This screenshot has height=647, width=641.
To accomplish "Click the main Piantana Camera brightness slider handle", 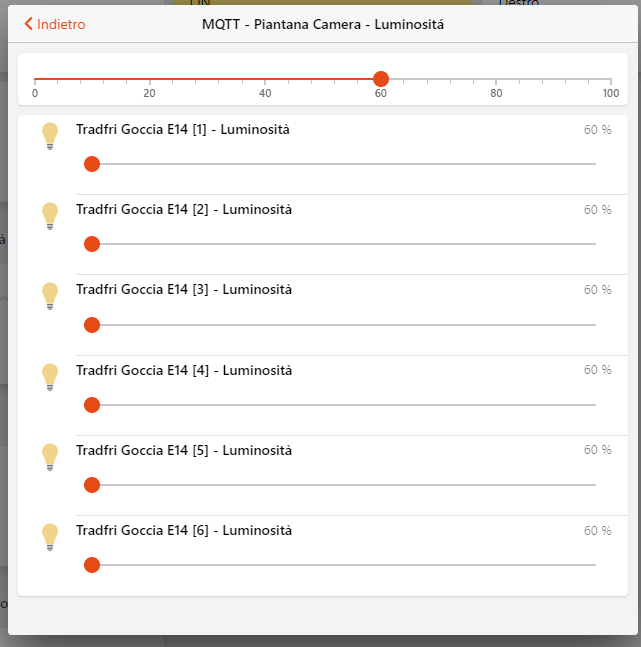I will [x=381, y=79].
